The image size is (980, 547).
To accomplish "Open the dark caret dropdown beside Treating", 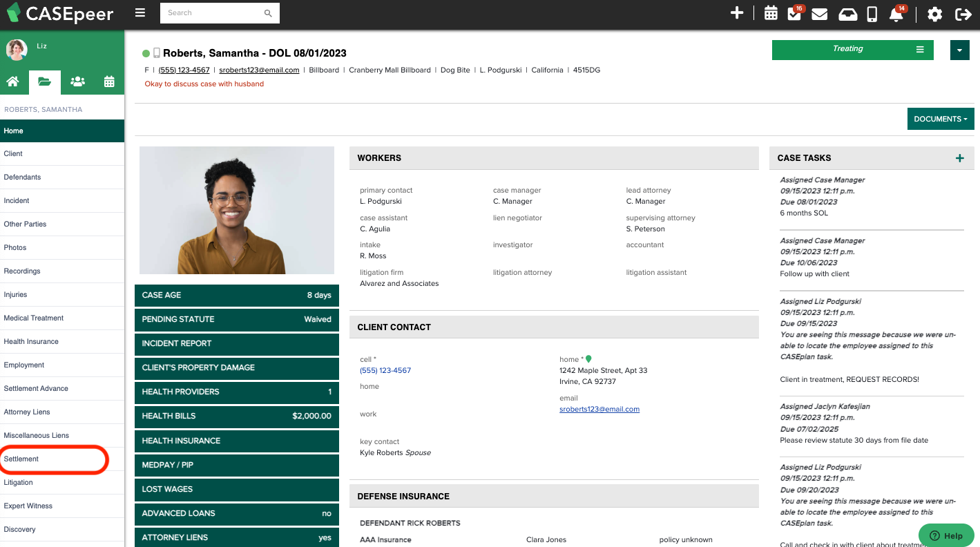I will click(960, 50).
